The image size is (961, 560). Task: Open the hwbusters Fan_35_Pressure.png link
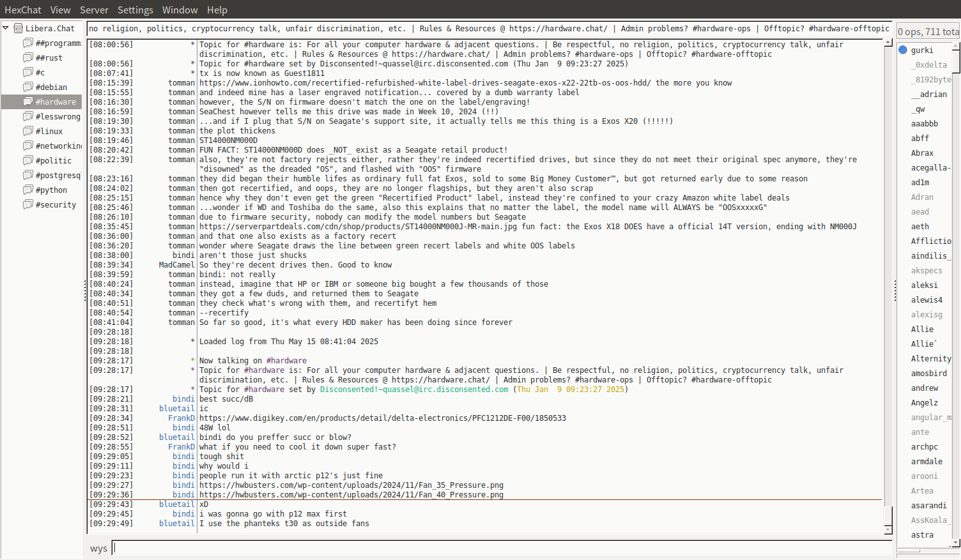pos(351,485)
